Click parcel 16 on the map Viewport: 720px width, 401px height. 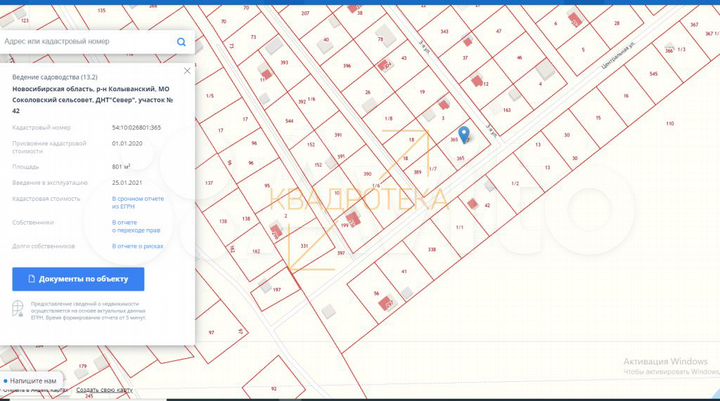point(626,96)
